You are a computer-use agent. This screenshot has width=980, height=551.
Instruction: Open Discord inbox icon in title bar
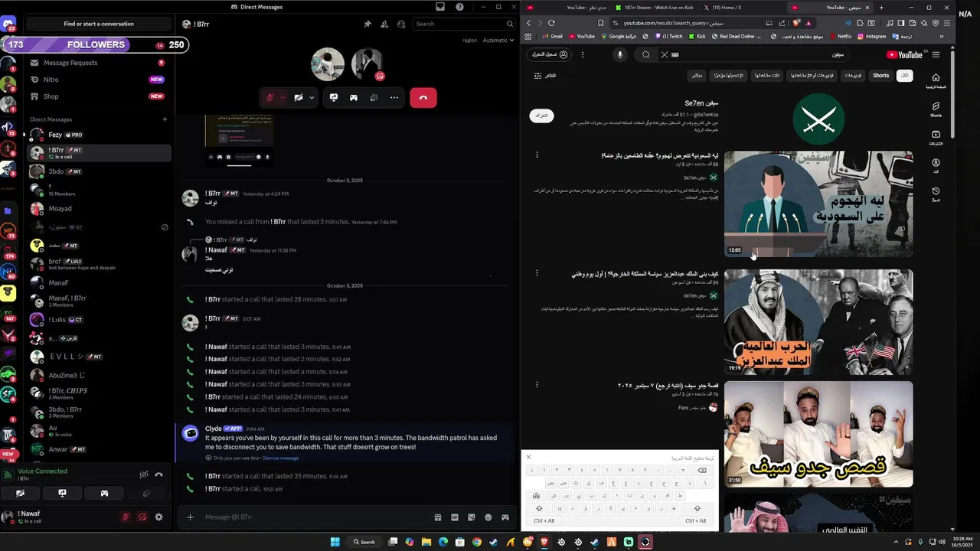click(x=440, y=7)
